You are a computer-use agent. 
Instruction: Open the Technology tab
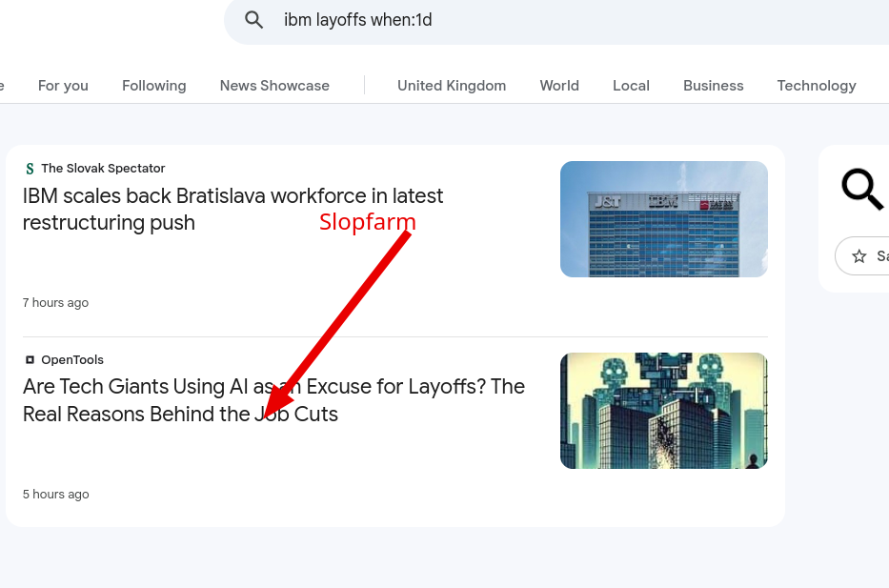point(817,86)
